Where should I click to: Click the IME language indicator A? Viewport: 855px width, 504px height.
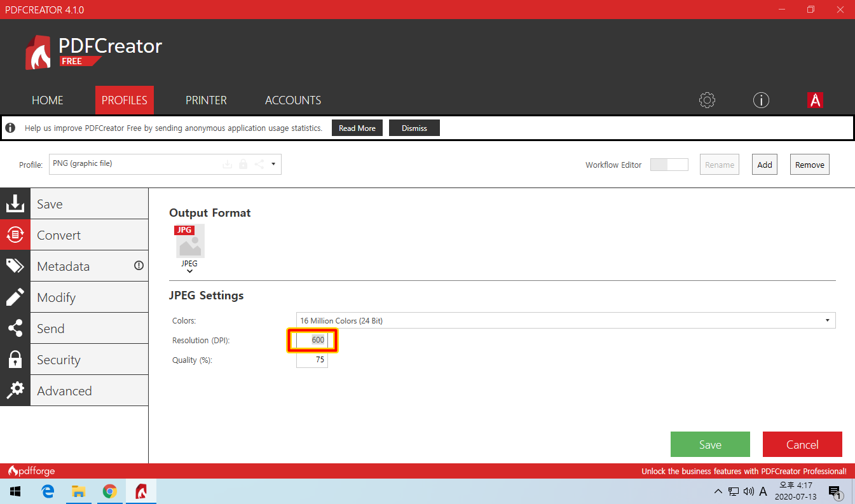click(763, 491)
